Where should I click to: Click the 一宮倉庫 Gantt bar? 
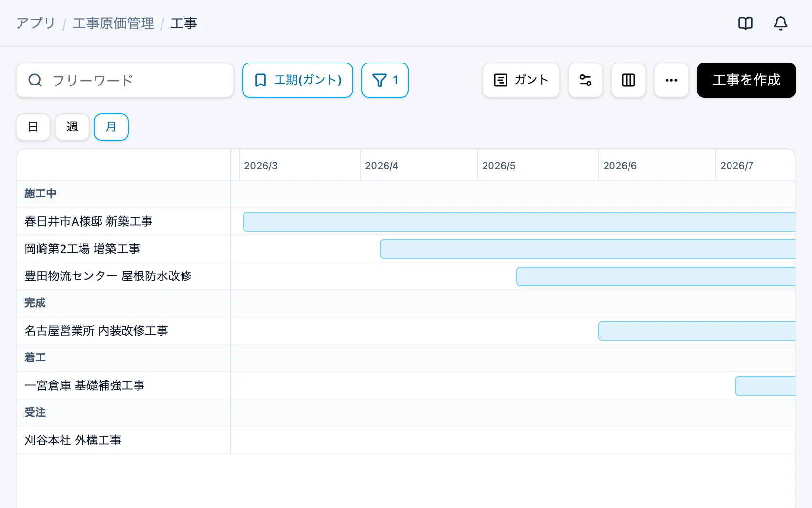(765, 386)
